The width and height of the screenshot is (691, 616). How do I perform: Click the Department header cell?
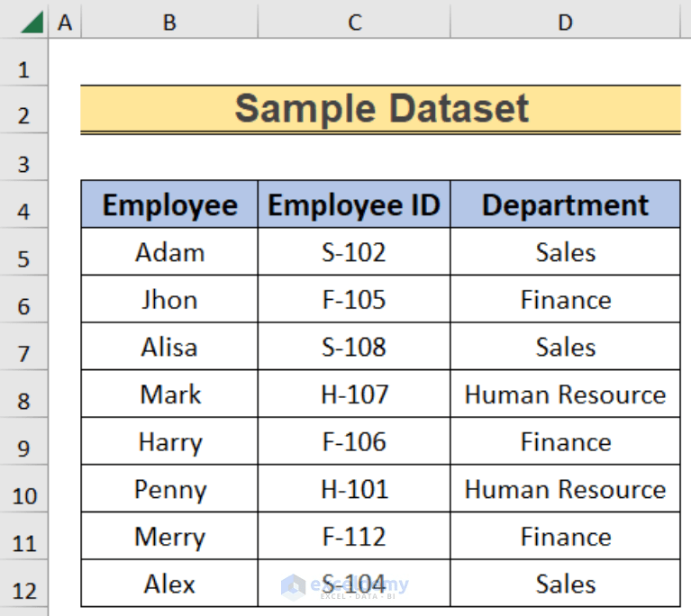566,204
